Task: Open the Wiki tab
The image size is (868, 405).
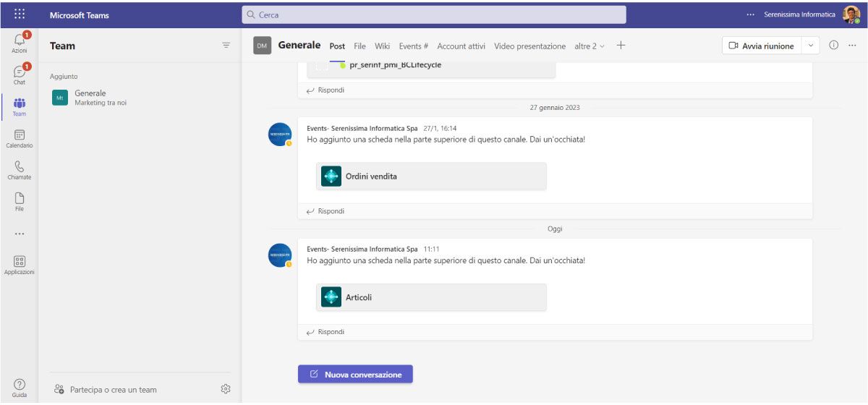Action: click(x=382, y=46)
